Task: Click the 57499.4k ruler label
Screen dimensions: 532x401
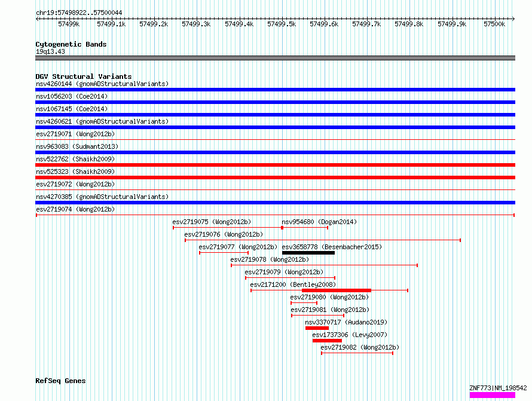Action: (x=239, y=24)
